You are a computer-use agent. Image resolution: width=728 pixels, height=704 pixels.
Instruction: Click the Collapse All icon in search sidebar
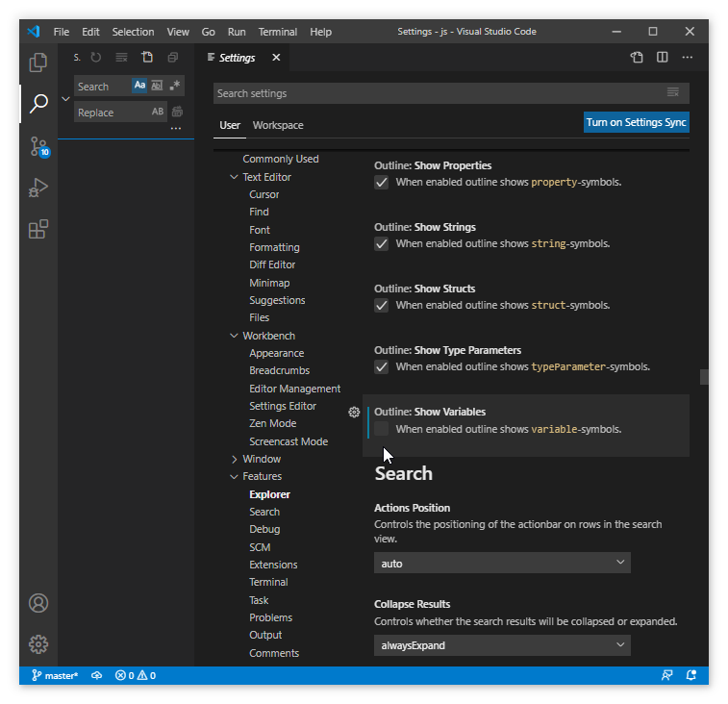pos(173,57)
